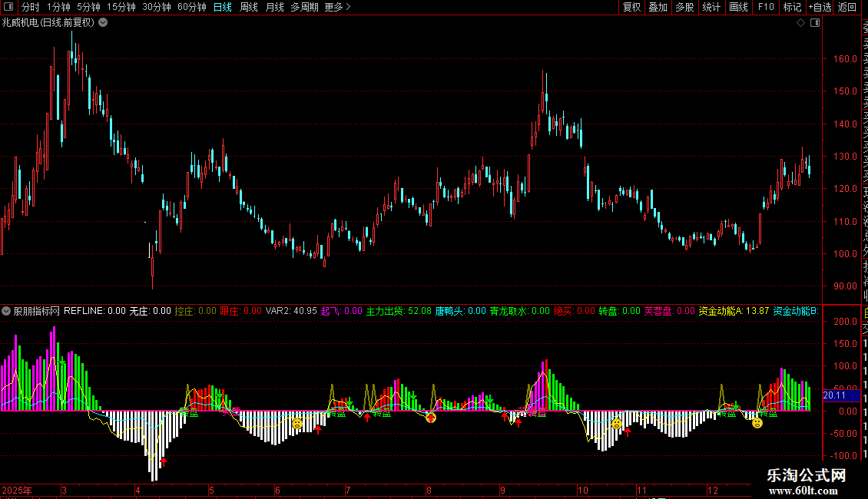
Task: Switch to the 分时 intraday view
Action: coord(31,7)
